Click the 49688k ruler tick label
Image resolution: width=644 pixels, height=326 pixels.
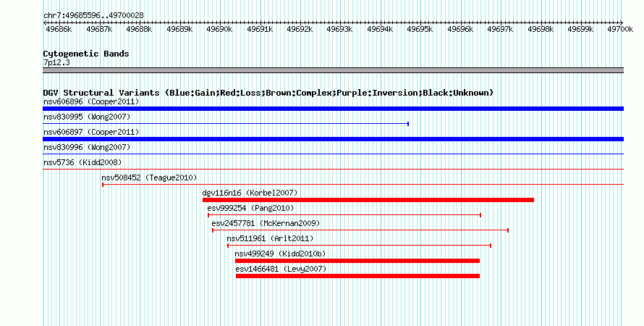pos(139,29)
